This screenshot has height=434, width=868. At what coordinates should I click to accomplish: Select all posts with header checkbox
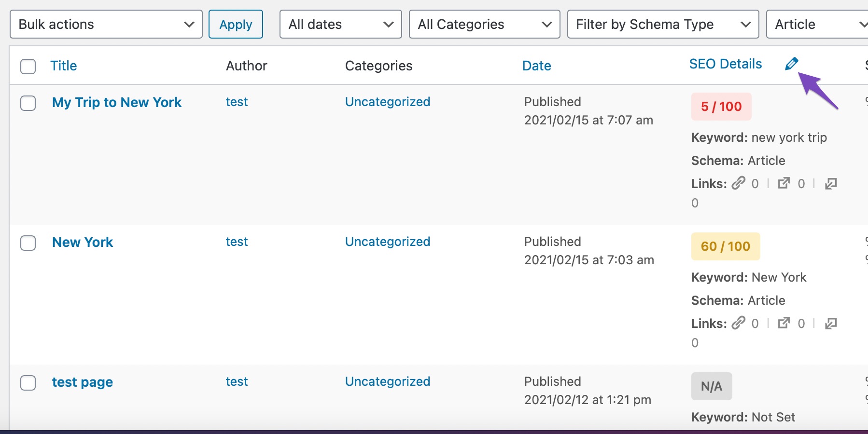pyautogui.click(x=28, y=66)
